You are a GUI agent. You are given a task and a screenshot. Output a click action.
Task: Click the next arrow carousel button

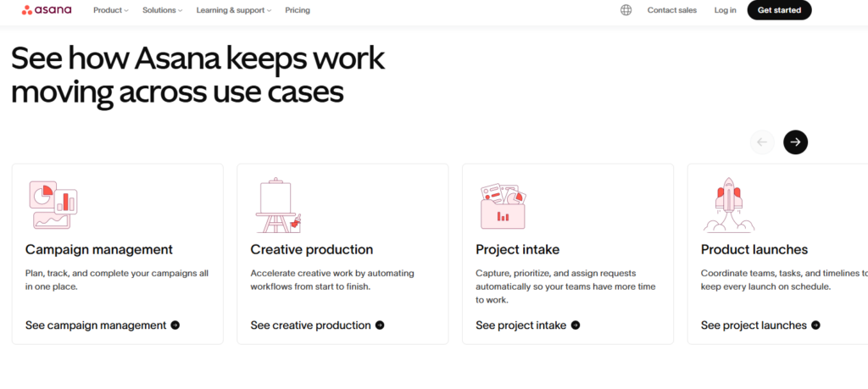(795, 142)
